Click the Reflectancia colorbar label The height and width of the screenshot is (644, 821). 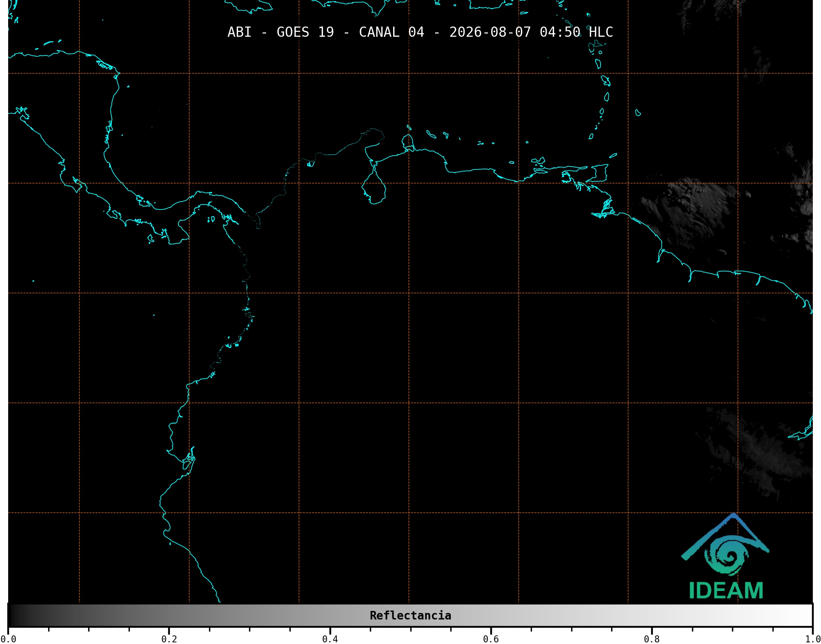pos(410,615)
